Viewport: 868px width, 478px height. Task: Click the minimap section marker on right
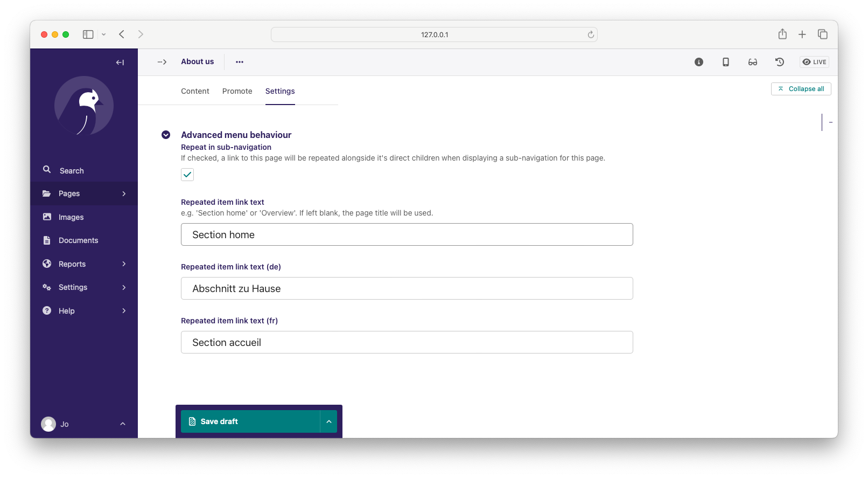pos(831,122)
